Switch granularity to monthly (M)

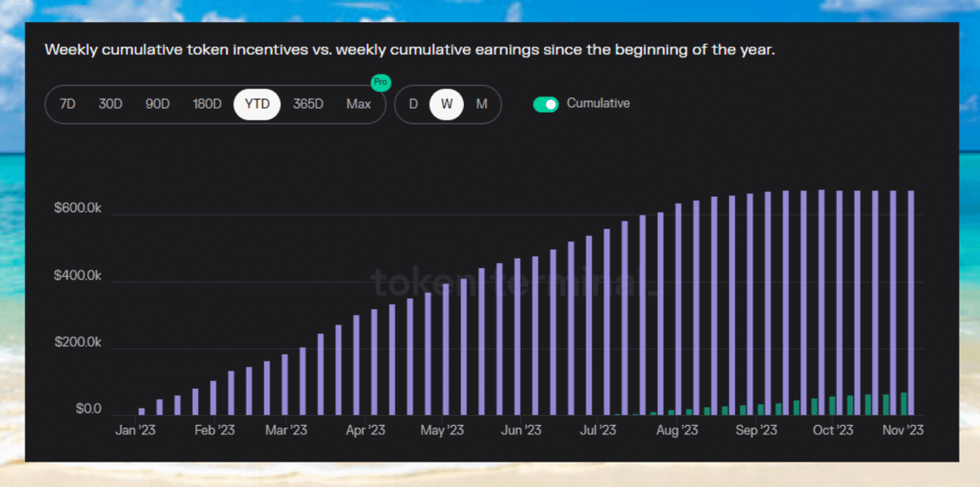tap(481, 105)
